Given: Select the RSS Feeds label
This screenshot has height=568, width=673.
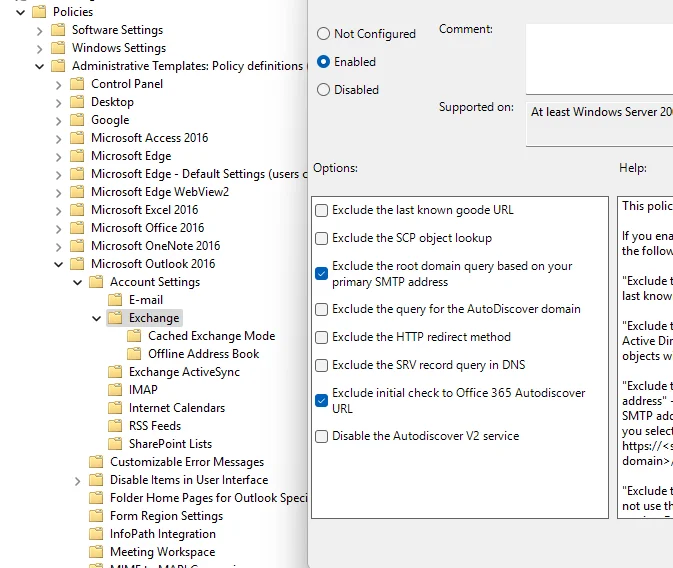Looking at the screenshot, I should coord(155,426).
